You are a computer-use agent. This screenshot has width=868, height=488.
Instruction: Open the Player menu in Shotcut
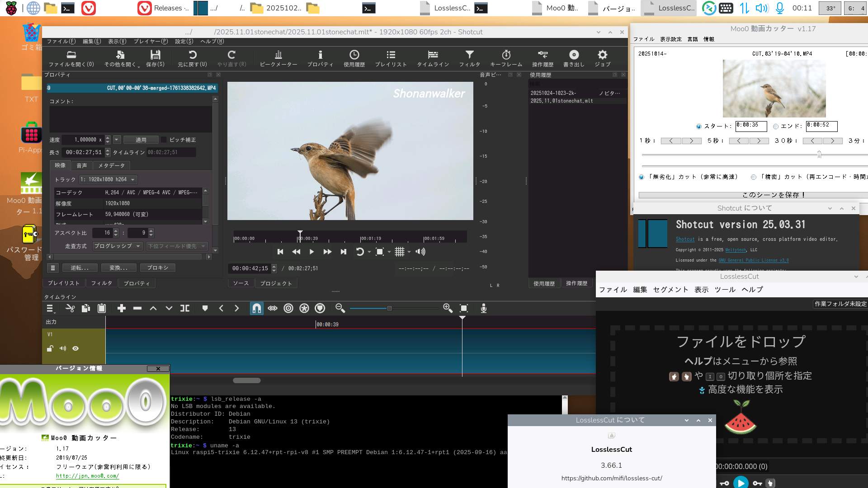tap(150, 41)
